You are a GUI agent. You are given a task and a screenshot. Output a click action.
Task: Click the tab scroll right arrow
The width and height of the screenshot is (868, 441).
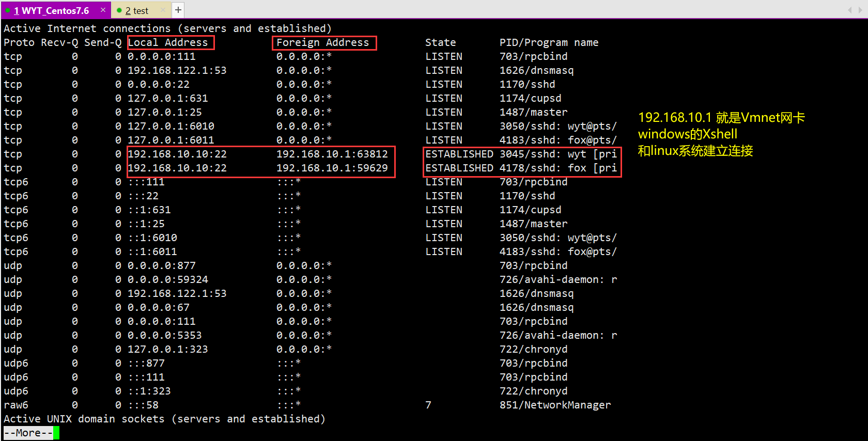tap(861, 10)
